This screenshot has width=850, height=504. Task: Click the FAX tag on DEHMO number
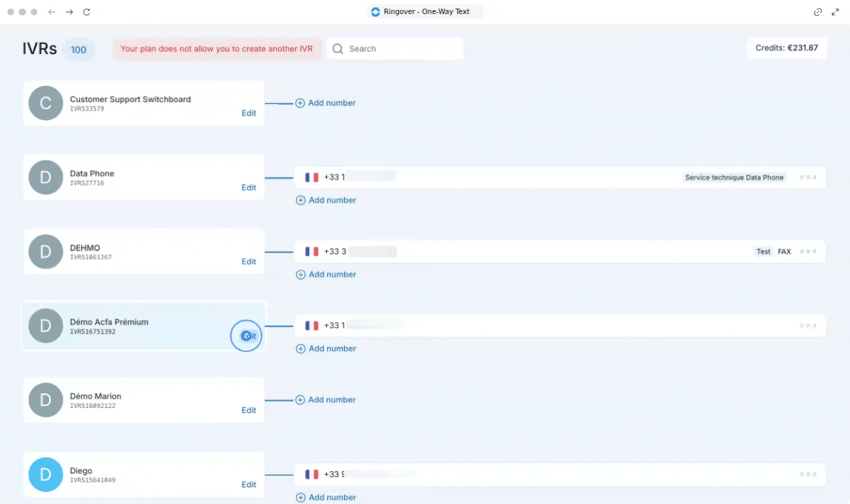click(785, 251)
